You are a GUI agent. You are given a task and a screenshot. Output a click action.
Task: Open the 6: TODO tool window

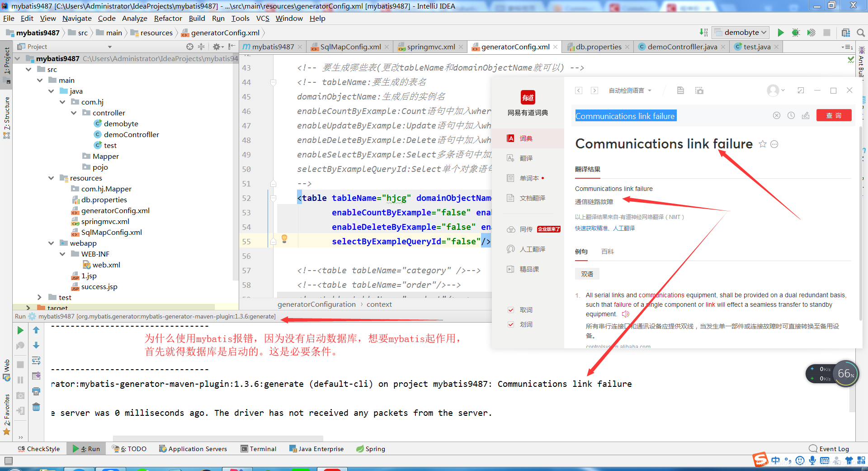click(129, 449)
